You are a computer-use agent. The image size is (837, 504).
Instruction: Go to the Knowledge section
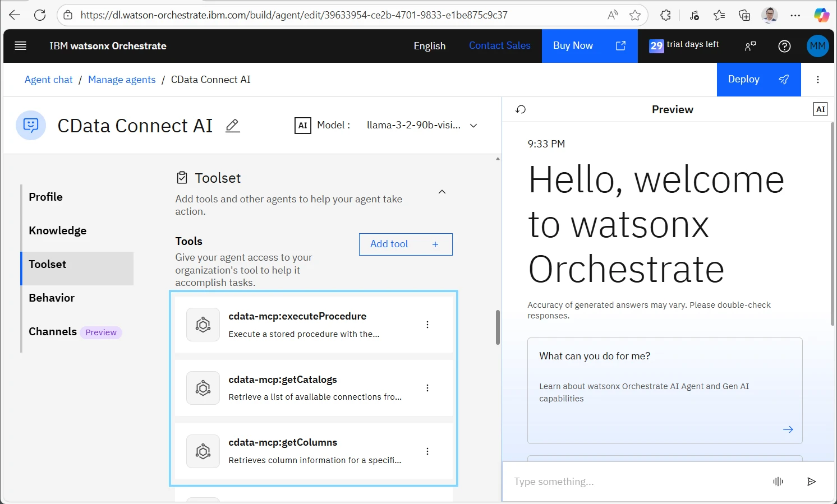tap(57, 230)
